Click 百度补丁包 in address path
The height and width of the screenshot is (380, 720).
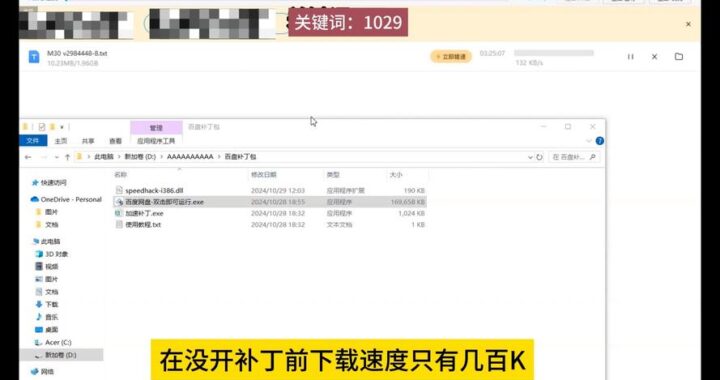pos(240,157)
